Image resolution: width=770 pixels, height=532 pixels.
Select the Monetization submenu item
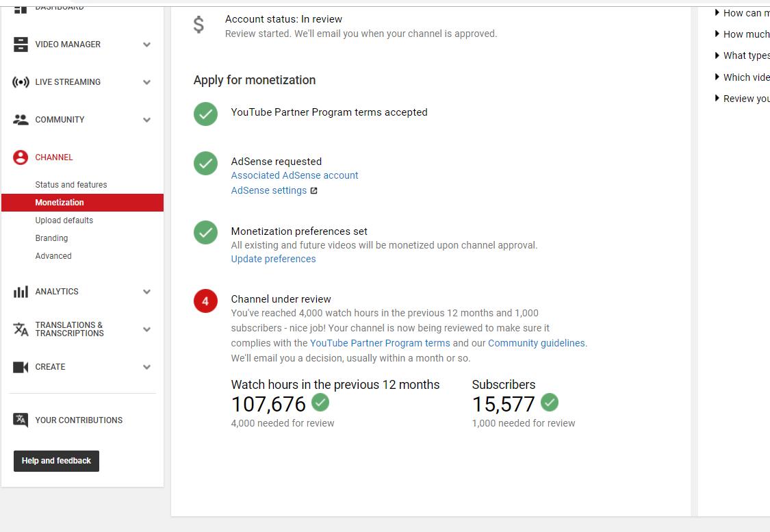pyautogui.click(x=83, y=203)
